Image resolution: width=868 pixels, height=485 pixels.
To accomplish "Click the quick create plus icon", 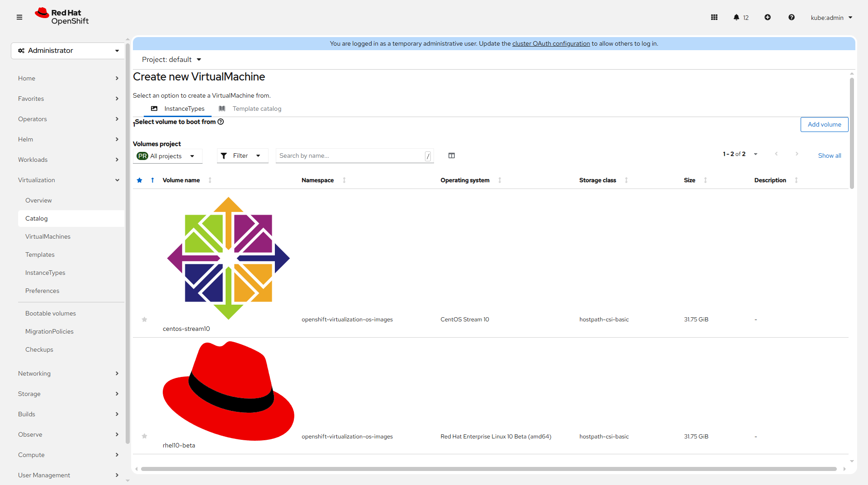I will coord(768,17).
